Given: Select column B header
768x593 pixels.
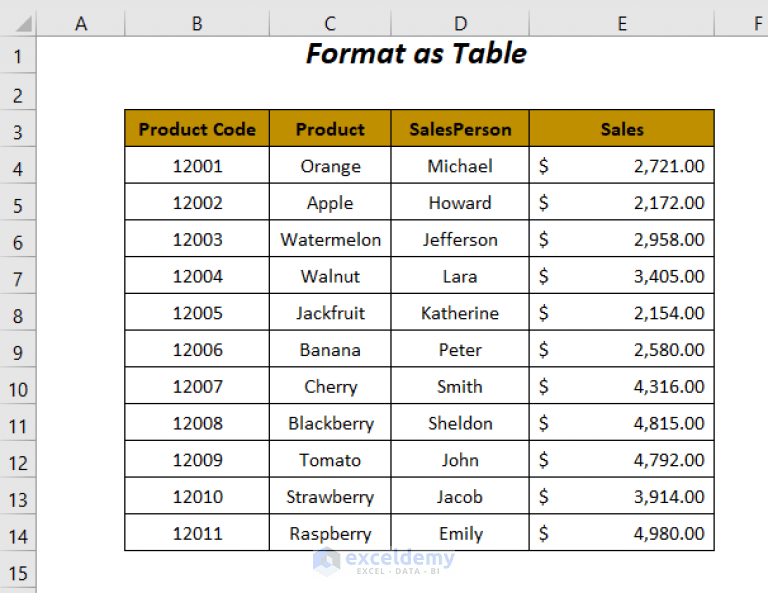Looking at the screenshot, I should [197, 23].
